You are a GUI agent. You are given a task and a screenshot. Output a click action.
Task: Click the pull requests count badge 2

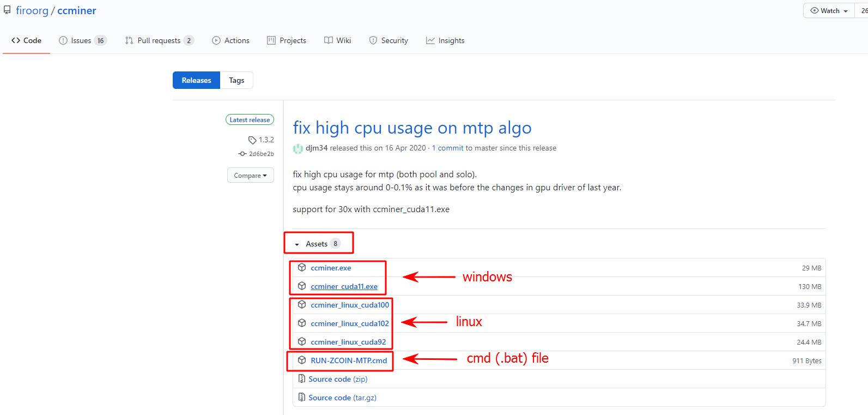tap(189, 40)
